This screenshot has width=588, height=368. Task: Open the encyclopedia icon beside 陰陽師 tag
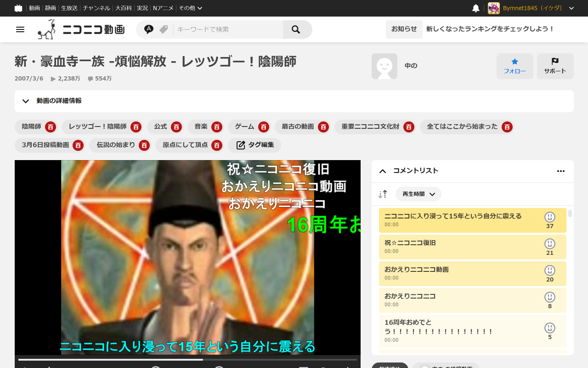coord(51,127)
